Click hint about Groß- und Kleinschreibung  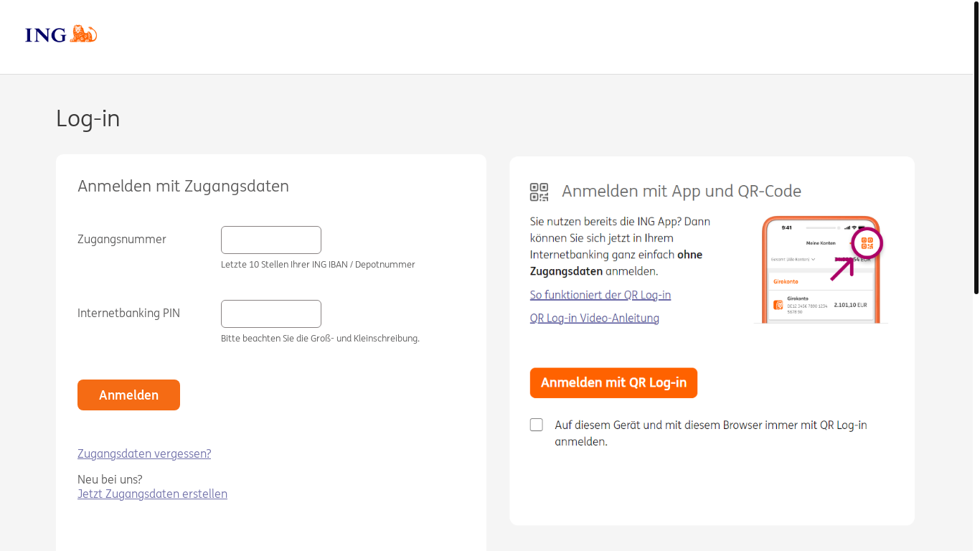tap(320, 338)
